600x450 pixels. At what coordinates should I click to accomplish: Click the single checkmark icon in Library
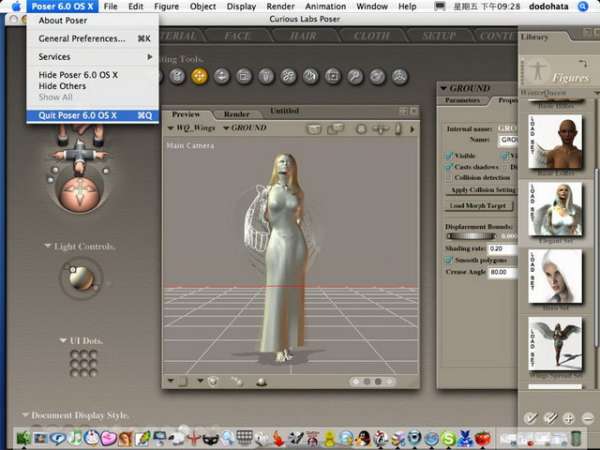point(530,418)
